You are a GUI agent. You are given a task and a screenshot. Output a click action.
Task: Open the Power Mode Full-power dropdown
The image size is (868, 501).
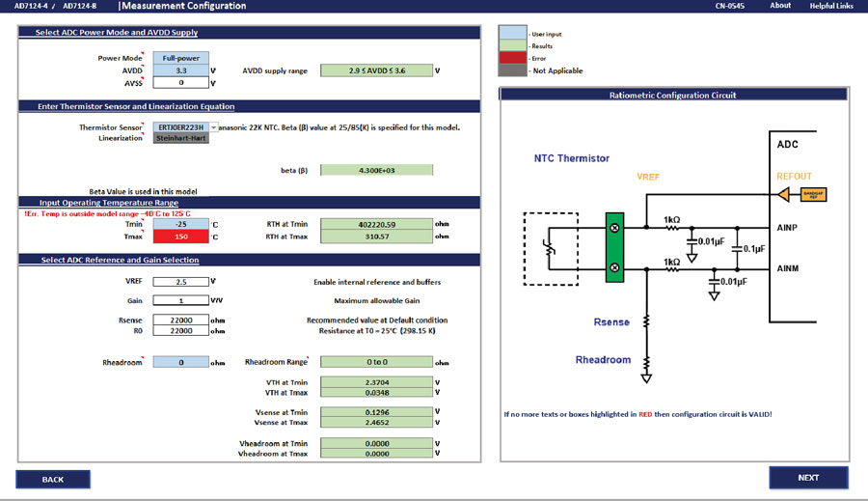pyautogui.click(x=181, y=58)
